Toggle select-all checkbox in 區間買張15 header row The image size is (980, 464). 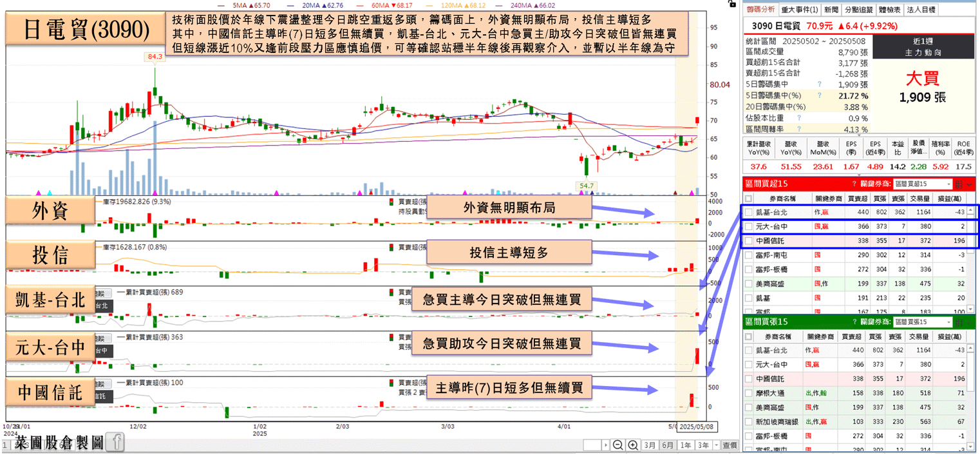pyautogui.click(x=748, y=336)
